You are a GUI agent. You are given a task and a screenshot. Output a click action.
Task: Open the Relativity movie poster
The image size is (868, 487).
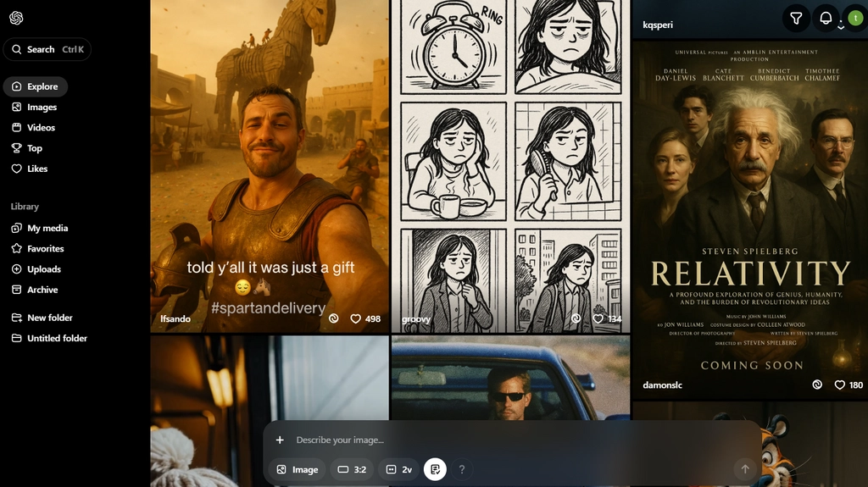[x=750, y=219]
